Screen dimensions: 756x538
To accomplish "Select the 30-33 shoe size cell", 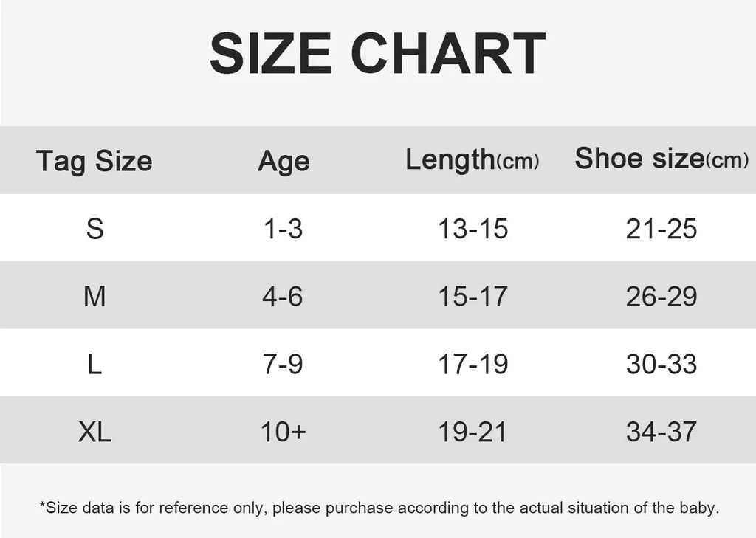I will pyautogui.click(x=661, y=364).
